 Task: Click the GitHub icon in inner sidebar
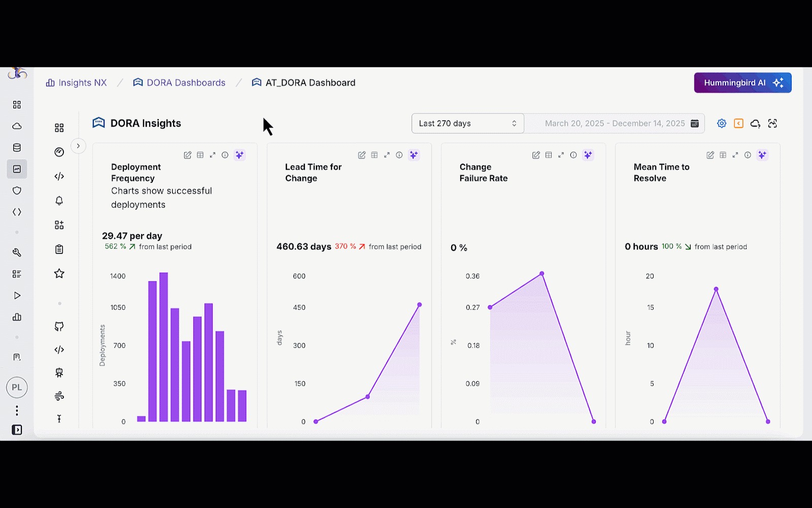pyautogui.click(x=59, y=326)
